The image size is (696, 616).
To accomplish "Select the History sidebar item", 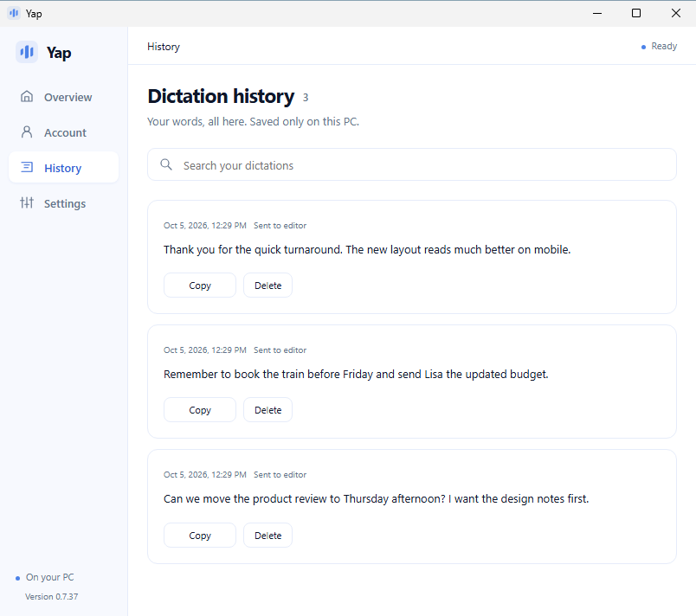I will pyautogui.click(x=63, y=168).
